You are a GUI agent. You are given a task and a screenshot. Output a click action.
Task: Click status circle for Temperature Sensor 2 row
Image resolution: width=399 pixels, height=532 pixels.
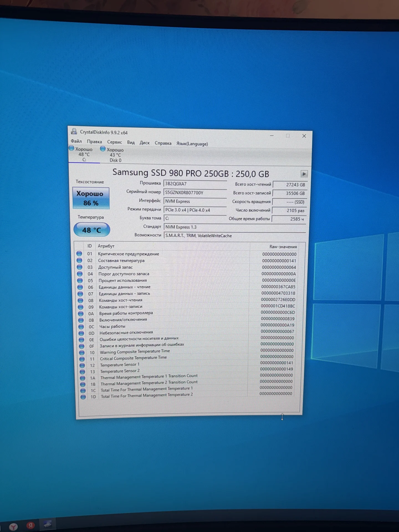[82, 372]
